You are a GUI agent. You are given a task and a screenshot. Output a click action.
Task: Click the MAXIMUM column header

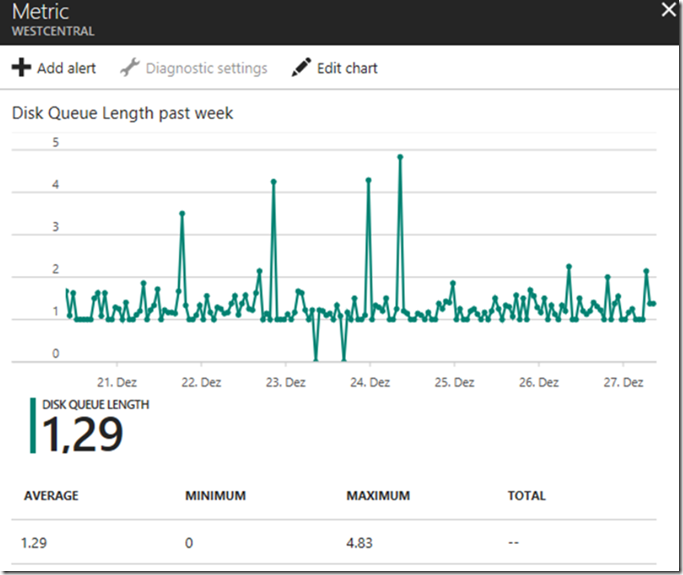pyautogui.click(x=378, y=496)
